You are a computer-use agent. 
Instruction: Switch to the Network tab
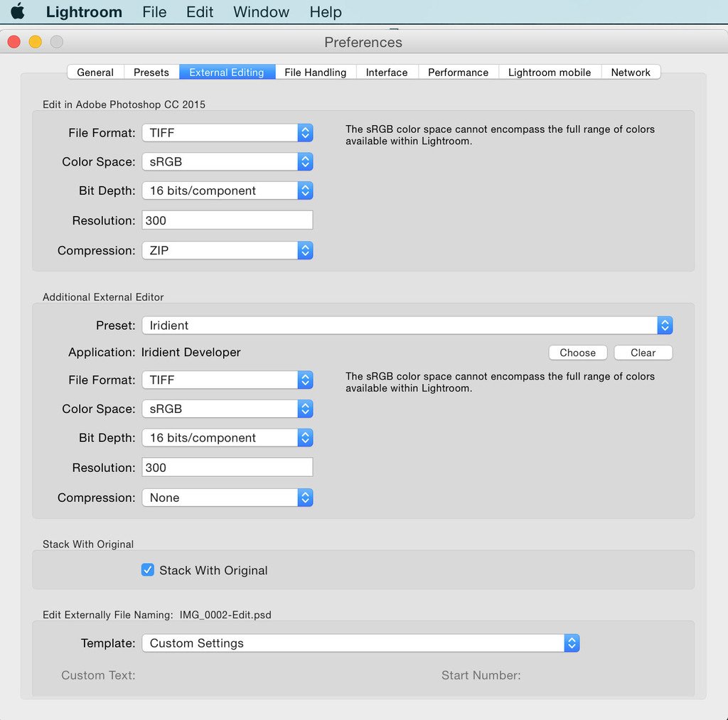coord(631,72)
